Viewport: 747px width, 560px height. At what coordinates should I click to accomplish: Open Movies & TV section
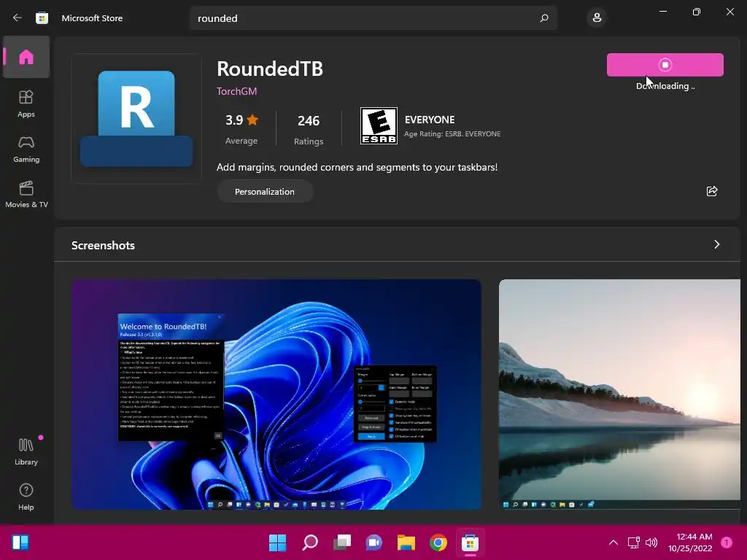[x=26, y=194]
